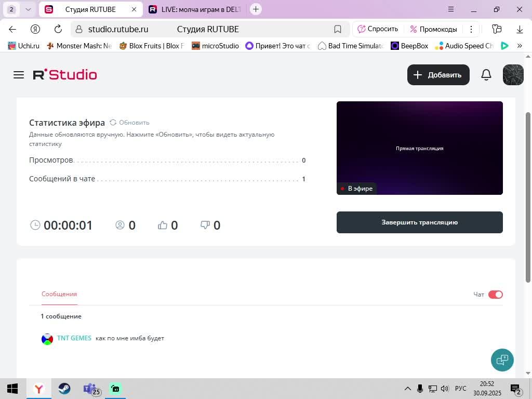Click the thumbs down dislikes icon
The height and width of the screenshot is (399, 532).
click(205, 225)
